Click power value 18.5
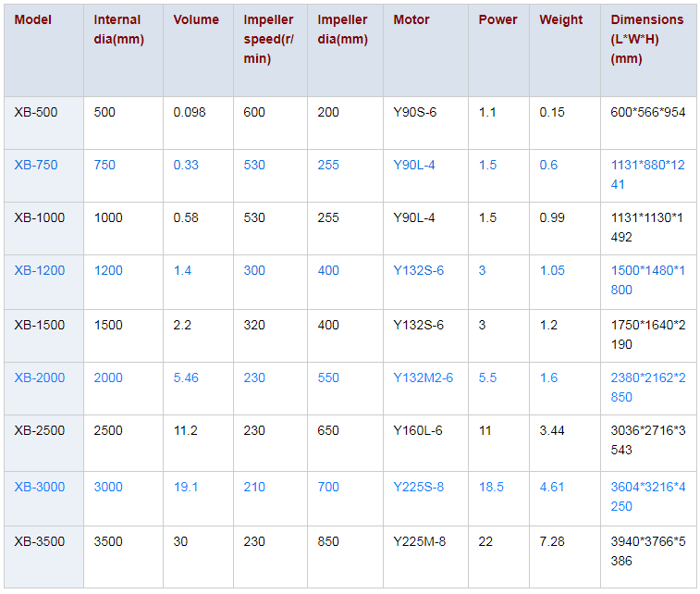700x594 pixels. [491, 487]
